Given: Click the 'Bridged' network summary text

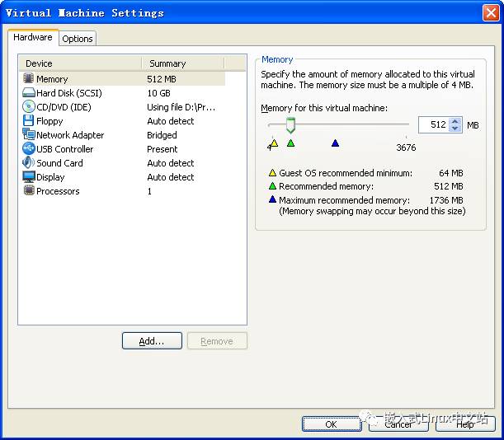Looking at the screenshot, I should pos(162,135).
